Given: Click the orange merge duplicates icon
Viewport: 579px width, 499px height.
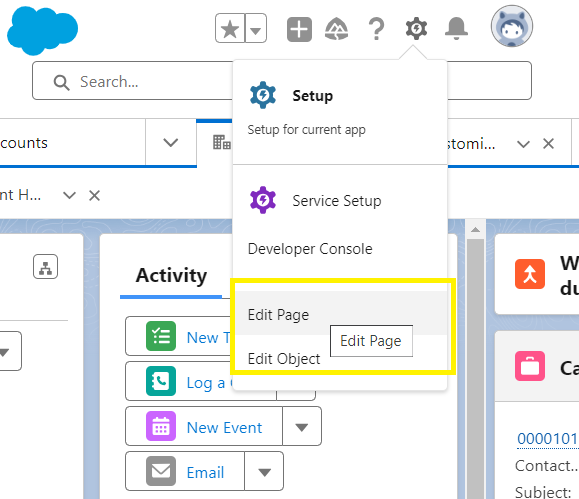Looking at the screenshot, I should pyautogui.click(x=530, y=274).
